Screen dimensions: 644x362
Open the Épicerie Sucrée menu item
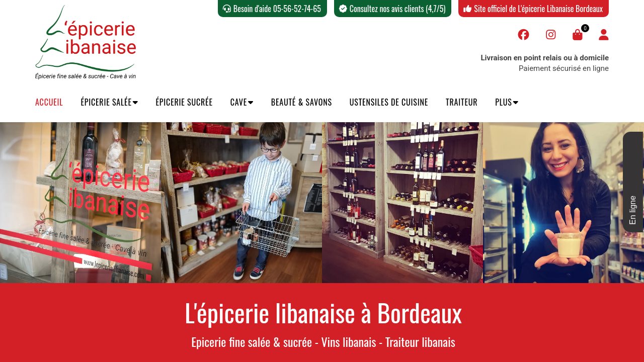pos(184,102)
